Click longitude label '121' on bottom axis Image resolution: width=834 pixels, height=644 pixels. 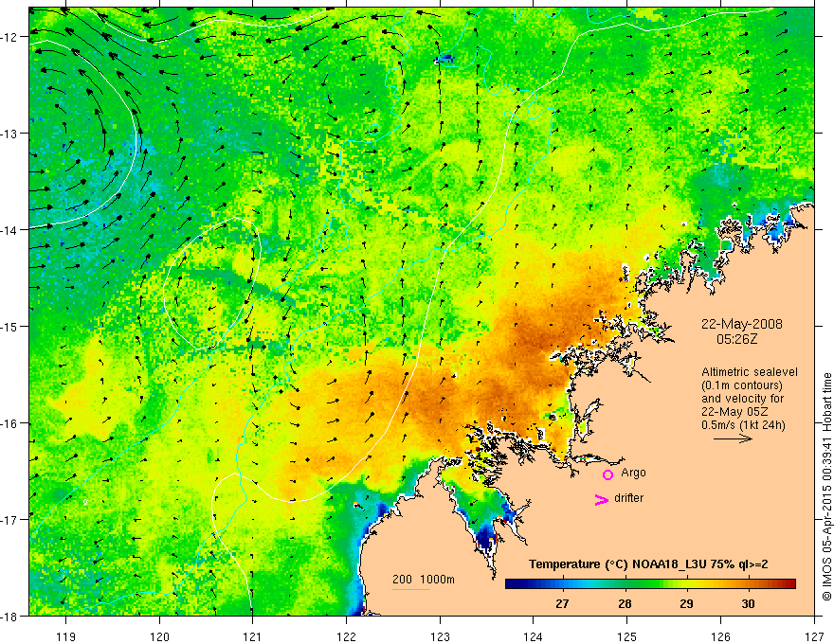coord(253,636)
